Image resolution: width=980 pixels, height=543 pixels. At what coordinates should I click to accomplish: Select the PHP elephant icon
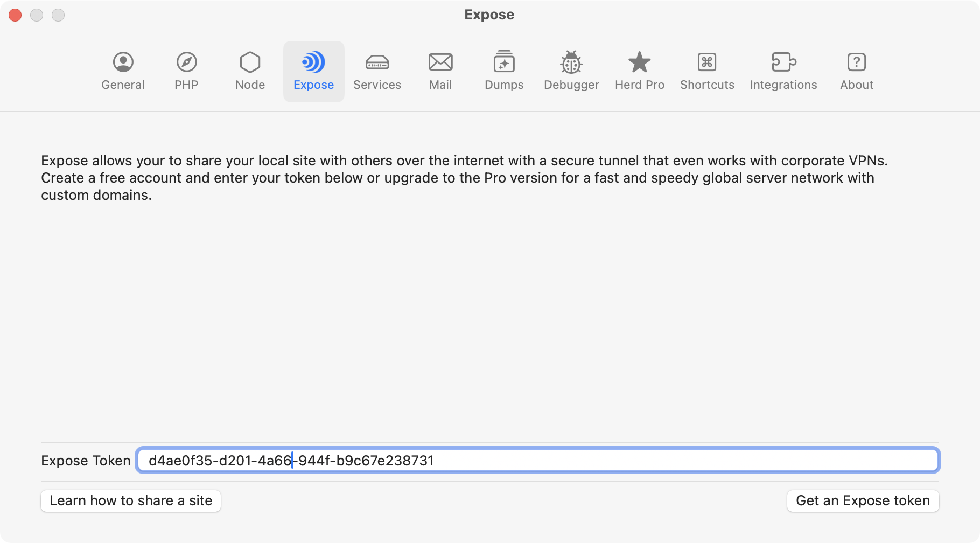click(186, 62)
